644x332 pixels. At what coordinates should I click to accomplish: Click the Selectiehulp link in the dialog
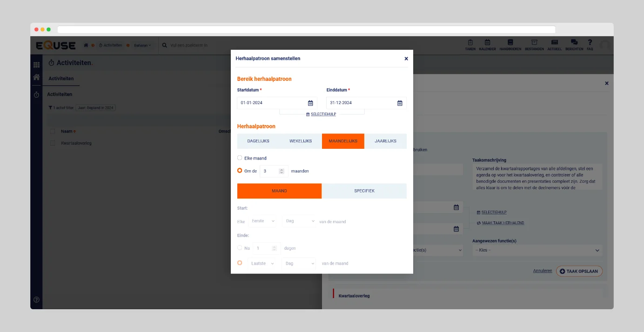pyautogui.click(x=321, y=114)
